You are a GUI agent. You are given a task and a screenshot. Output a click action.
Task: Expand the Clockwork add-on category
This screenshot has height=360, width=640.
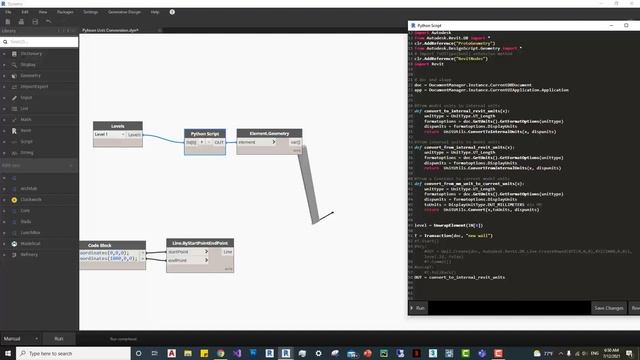[x=4, y=200]
